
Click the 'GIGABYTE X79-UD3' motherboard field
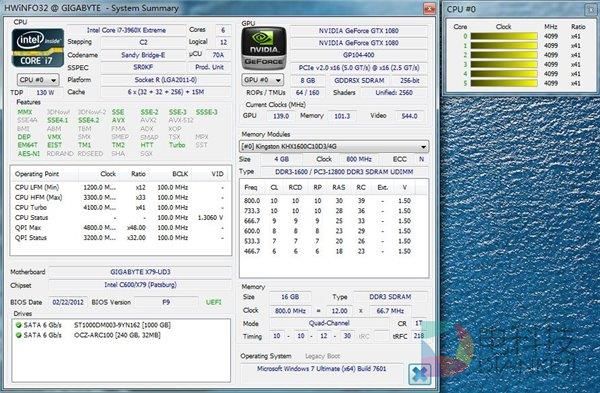coord(140,272)
